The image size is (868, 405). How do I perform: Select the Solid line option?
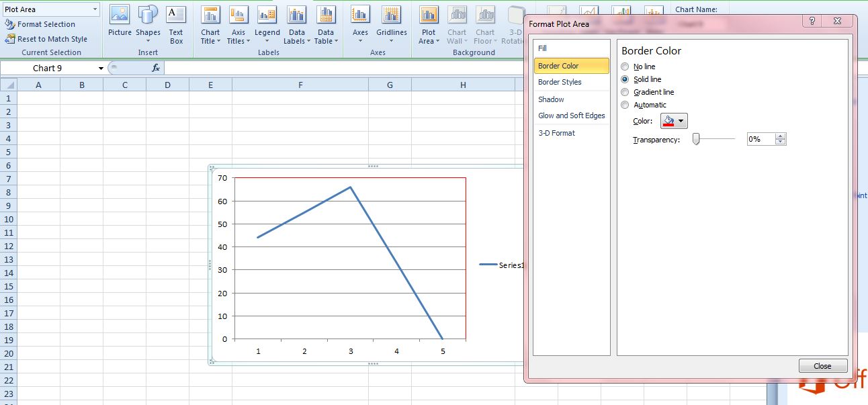tap(625, 79)
